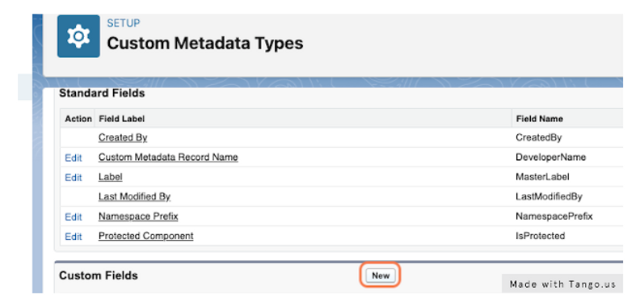This screenshot has height=307, width=644.
Task: Select the LastModifiedBy field name cell
Action: click(549, 196)
